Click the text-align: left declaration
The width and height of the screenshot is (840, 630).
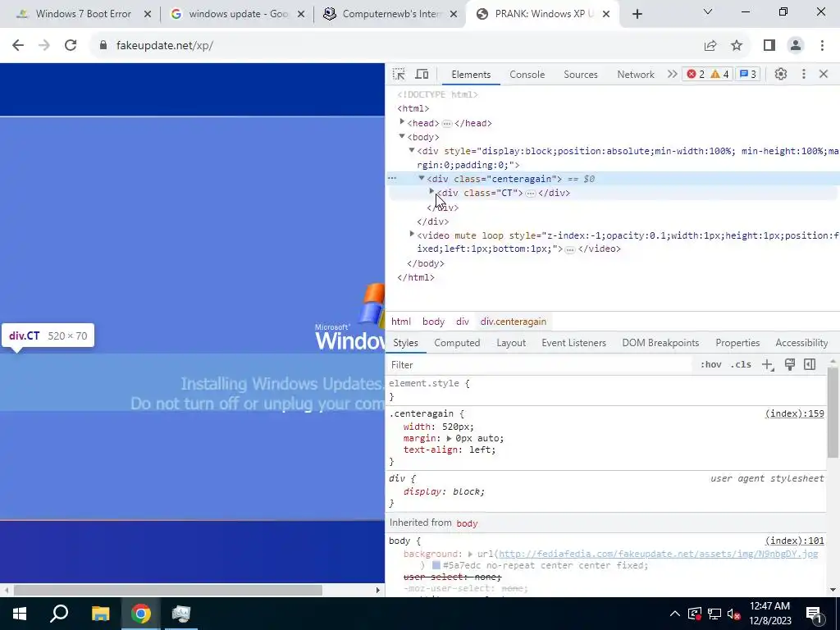tap(450, 450)
